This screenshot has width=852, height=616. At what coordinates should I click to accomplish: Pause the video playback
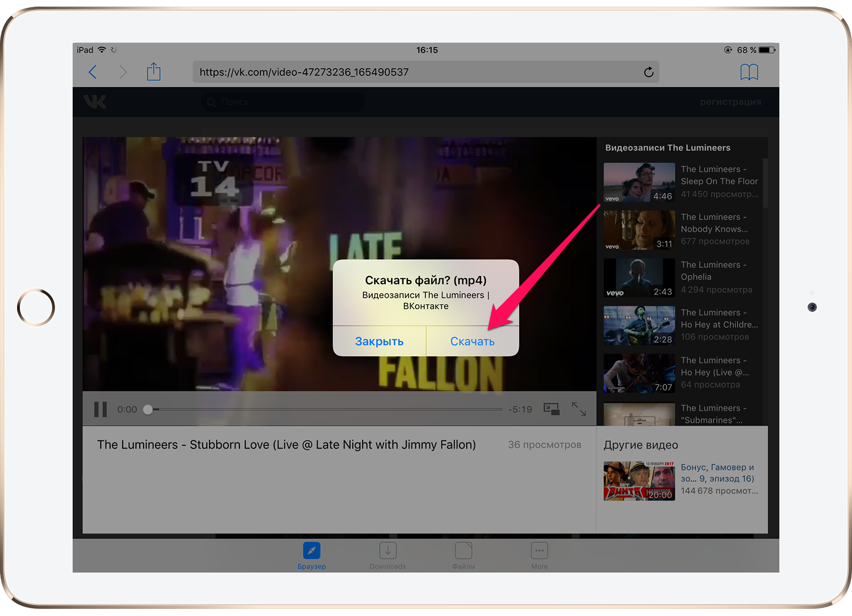[x=100, y=409]
